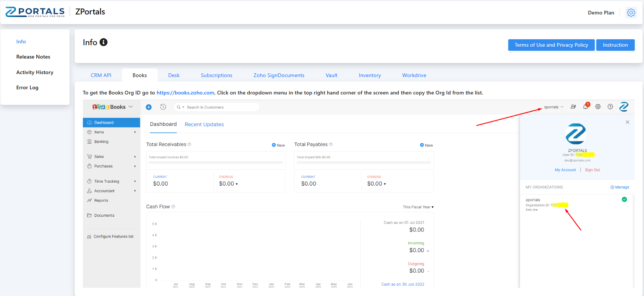Close the organization panel with X

click(x=627, y=122)
